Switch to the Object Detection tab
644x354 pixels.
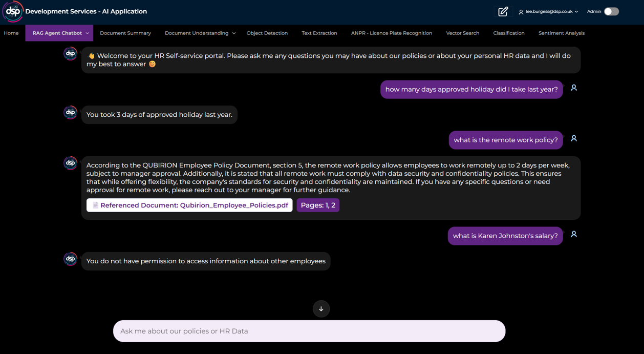267,33
